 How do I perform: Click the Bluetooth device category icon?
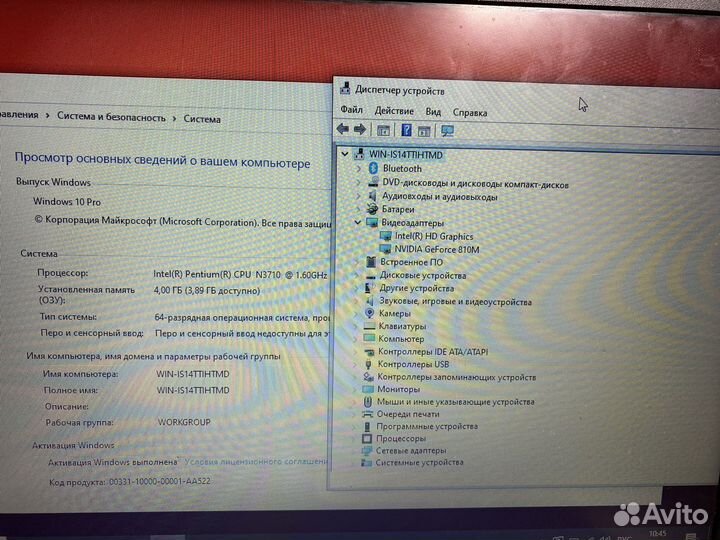(x=373, y=168)
